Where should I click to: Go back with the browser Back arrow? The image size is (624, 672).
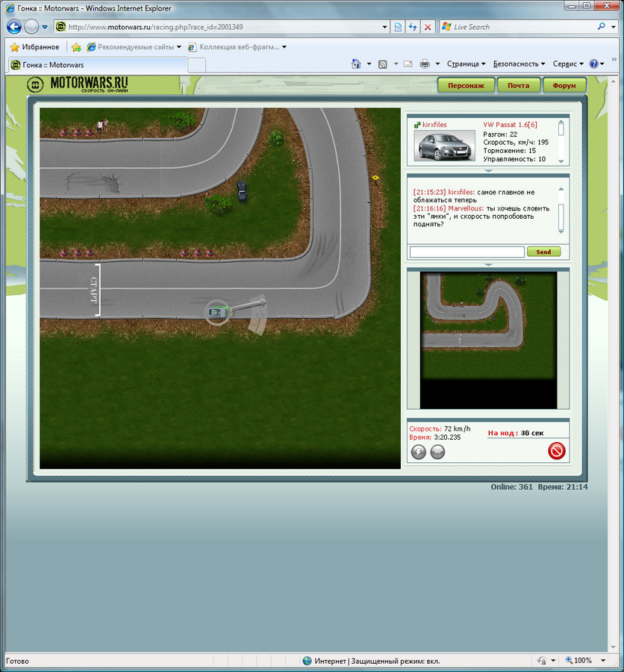14,27
